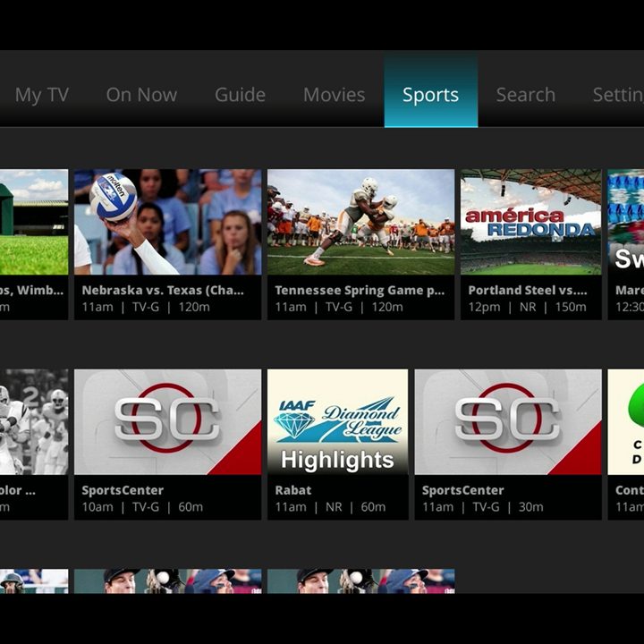Open the swimming pool thumbnail beside América Redonda
The height and width of the screenshot is (644, 644).
click(626, 222)
